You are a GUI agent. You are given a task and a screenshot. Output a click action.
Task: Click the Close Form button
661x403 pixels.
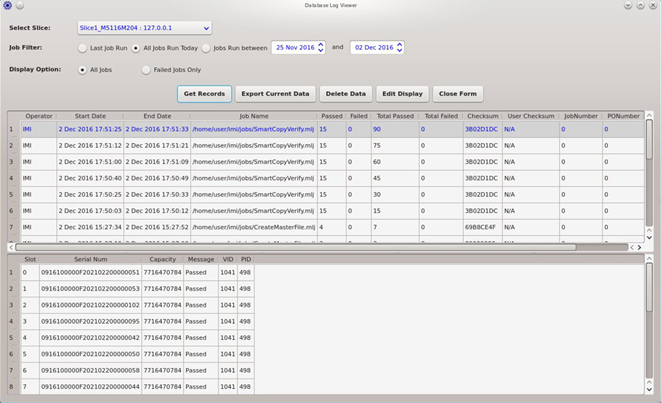tap(458, 94)
